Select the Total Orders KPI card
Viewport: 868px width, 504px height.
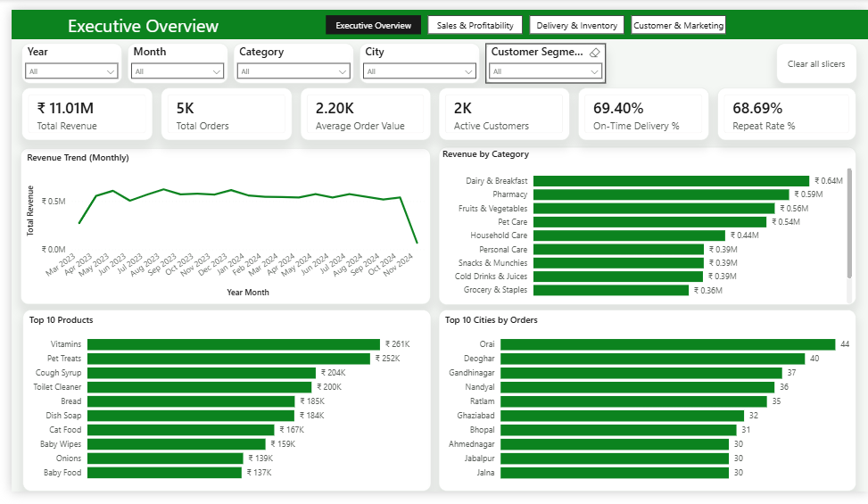(227, 114)
